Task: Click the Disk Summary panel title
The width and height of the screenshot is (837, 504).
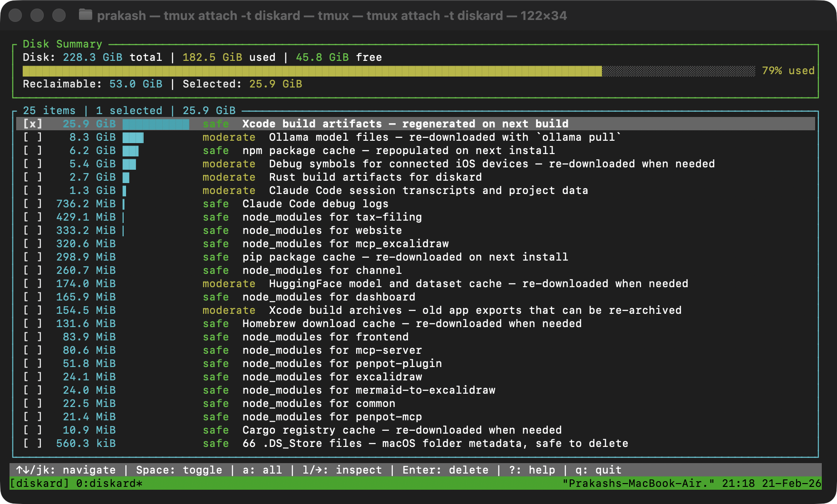Action: click(x=63, y=44)
